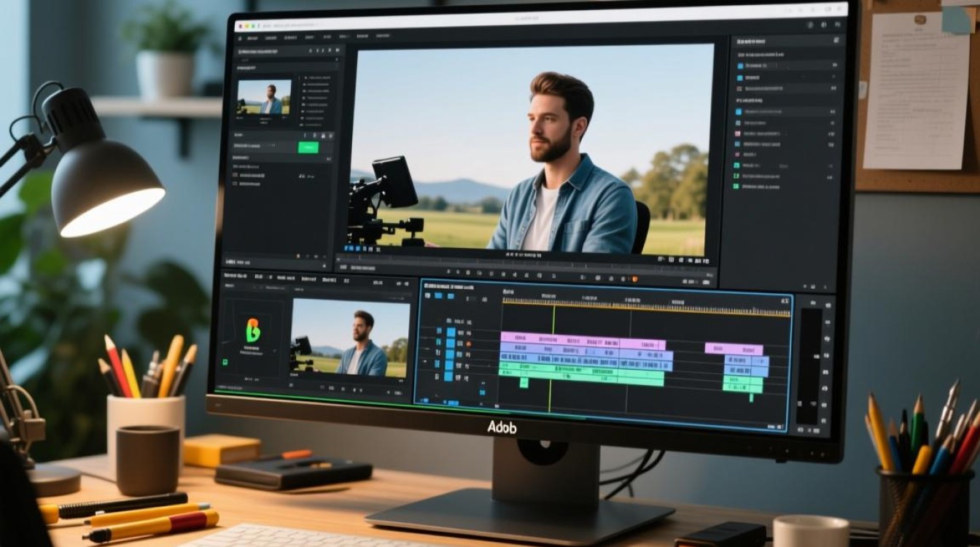Click the orange icon in the monitor transport bar

coord(634,279)
